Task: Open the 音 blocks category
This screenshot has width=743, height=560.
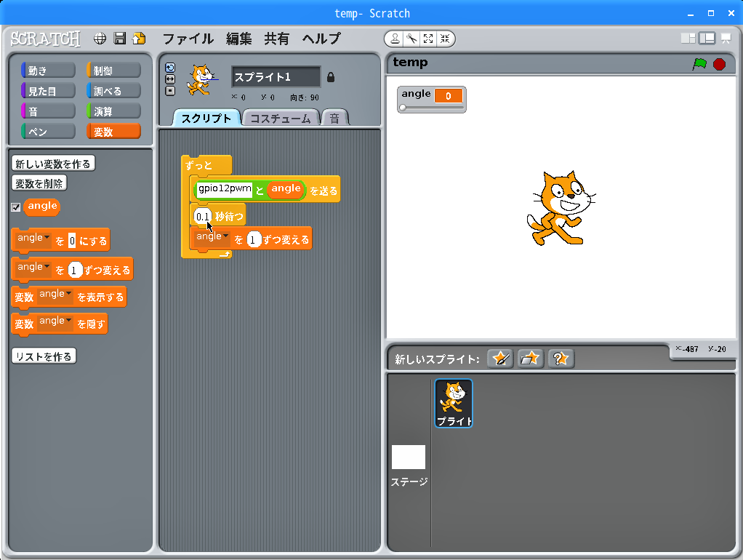Action: [x=48, y=111]
